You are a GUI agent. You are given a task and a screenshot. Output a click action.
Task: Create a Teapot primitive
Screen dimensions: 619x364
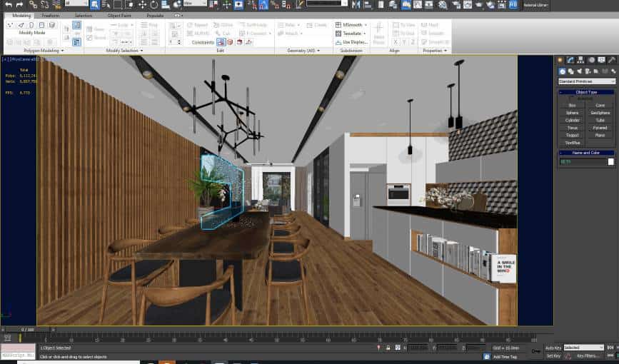(x=572, y=136)
